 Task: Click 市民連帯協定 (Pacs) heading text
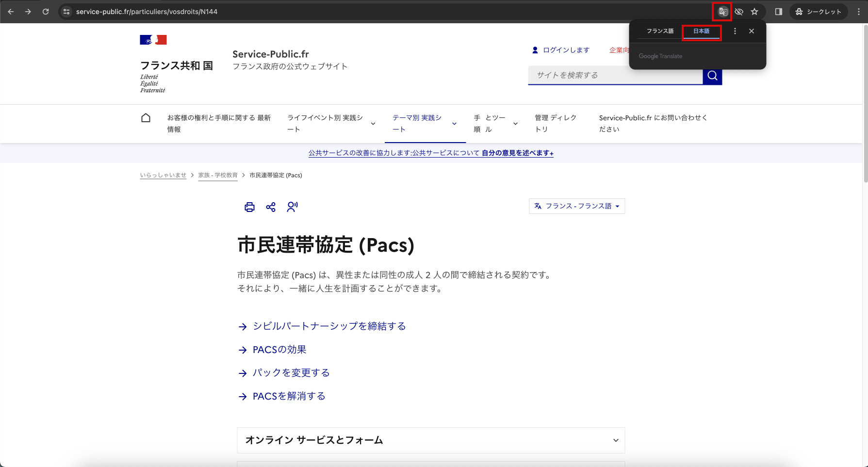pos(326,245)
